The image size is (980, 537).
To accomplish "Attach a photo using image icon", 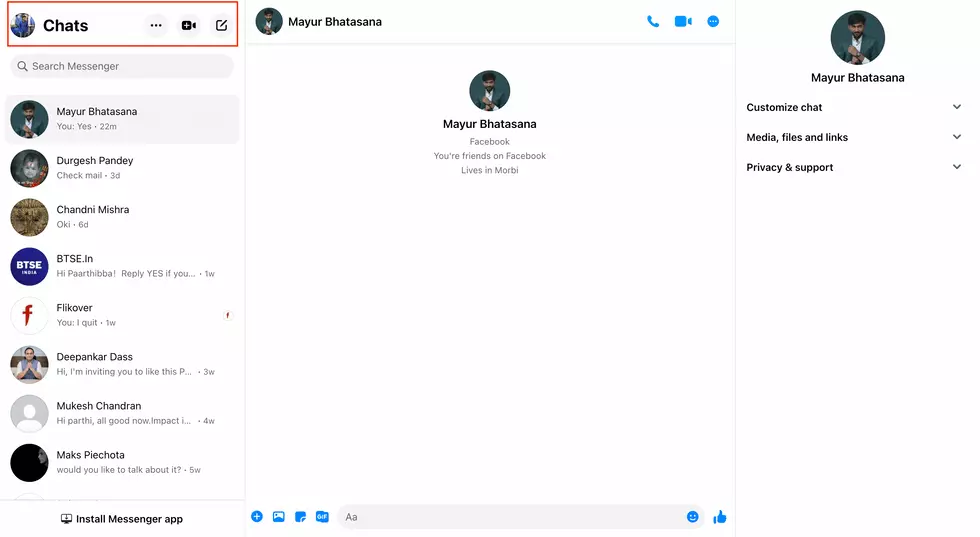I will (x=279, y=517).
